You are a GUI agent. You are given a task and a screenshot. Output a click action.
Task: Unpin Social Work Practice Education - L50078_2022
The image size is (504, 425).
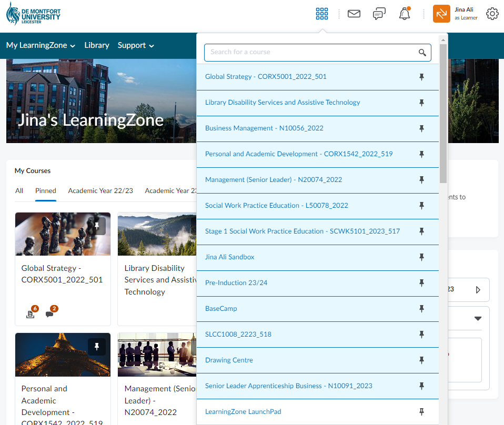pyautogui.click(x=421, y=206)
